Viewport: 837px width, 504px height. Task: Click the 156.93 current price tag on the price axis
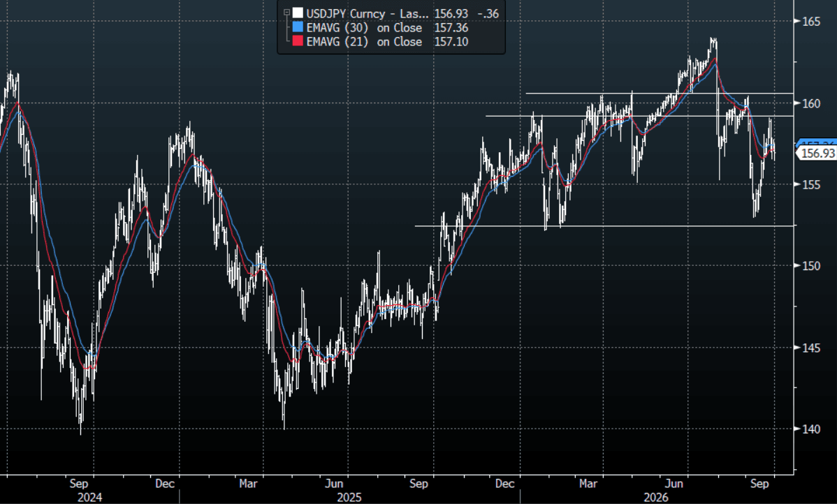click(x=817, y=154)
